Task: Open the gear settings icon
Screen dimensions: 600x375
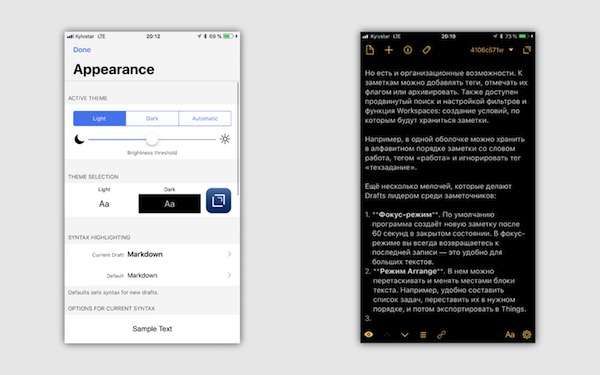Action: 527,334
